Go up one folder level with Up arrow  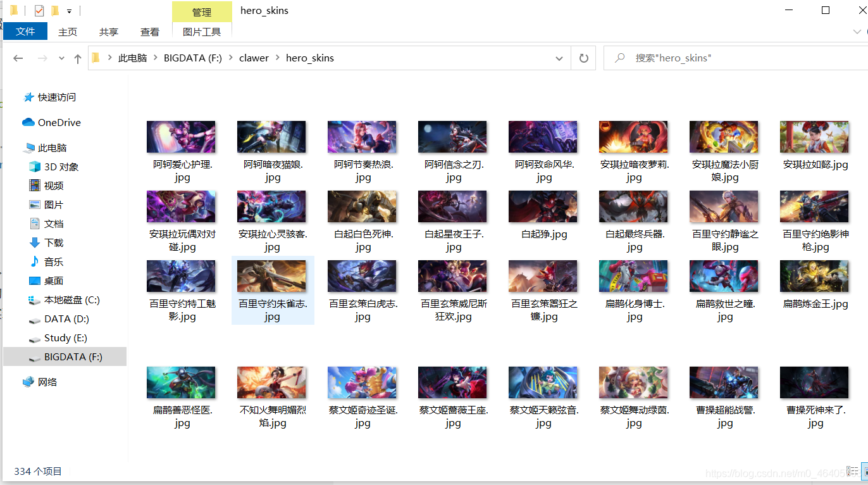tap(78, 58)
